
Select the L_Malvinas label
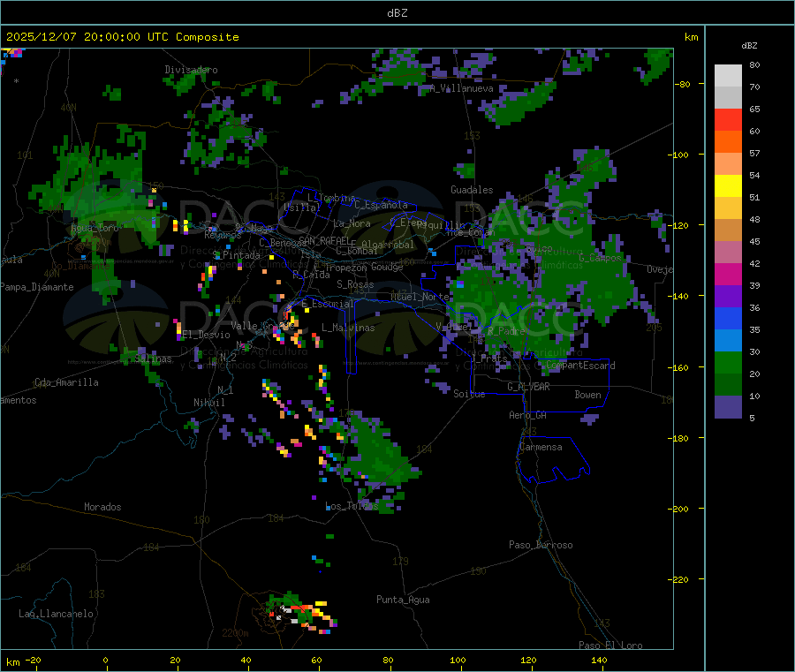click(348, 328)
